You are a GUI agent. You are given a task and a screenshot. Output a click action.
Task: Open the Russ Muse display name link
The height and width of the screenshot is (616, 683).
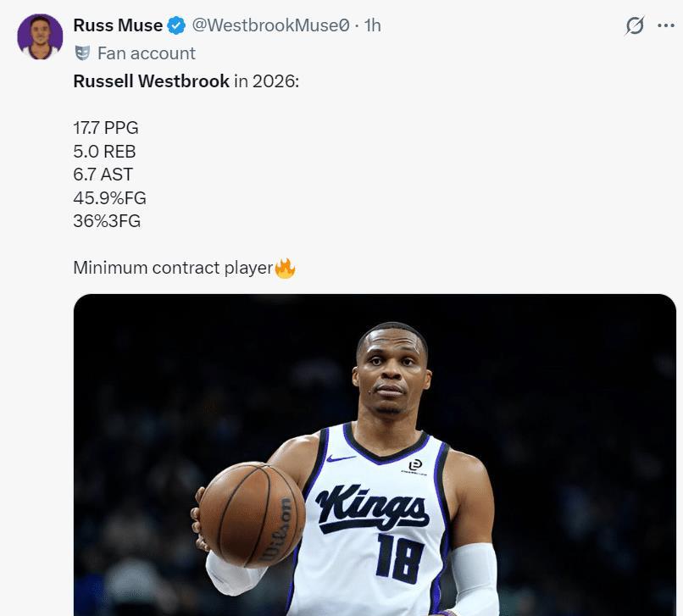point(118,26)
